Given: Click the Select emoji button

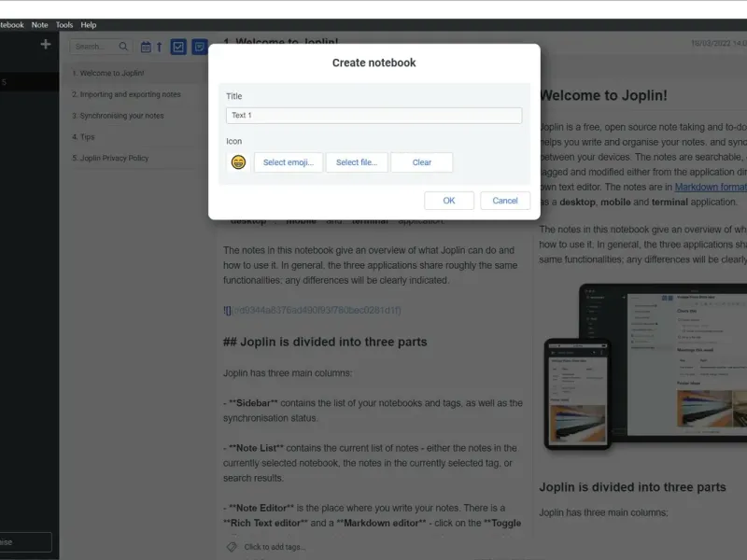Looking at the screenshot, I should [x=289, y=162].
